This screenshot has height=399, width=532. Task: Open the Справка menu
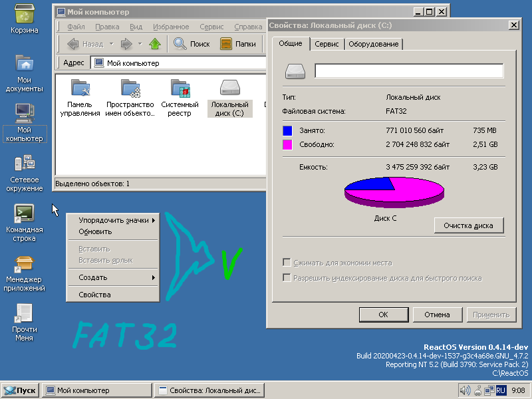tap(248, 27)
